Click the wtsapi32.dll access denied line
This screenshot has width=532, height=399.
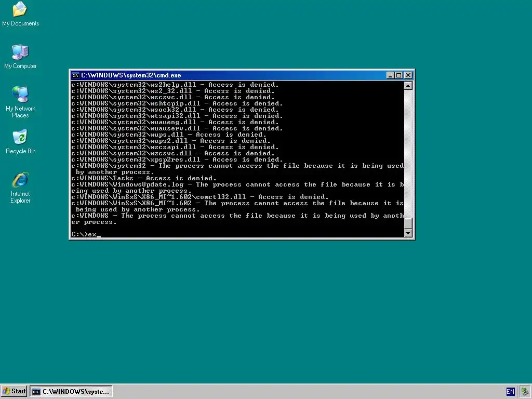tap(177, 116)
